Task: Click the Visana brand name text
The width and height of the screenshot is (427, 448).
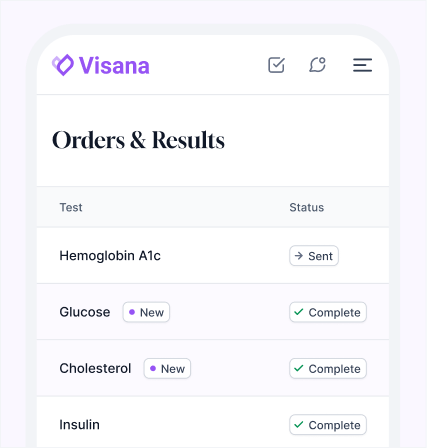Action: pyautogui.click(x=114, y=65)
